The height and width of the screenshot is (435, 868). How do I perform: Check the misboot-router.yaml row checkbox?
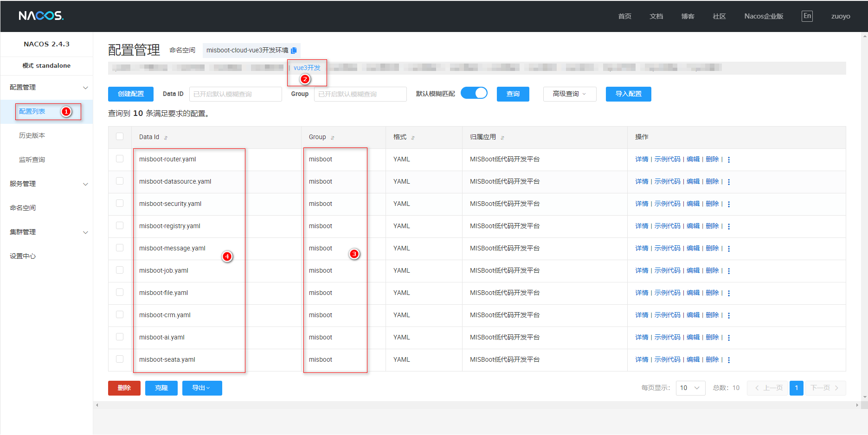click(120, 159)
